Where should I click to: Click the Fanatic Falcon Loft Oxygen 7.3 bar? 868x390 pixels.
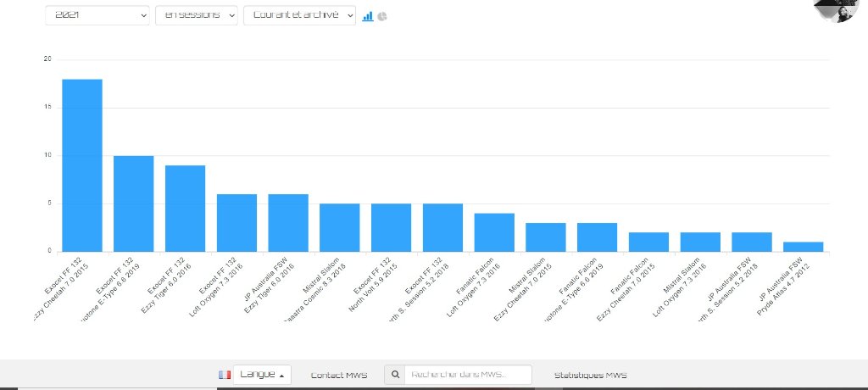[x=494, y=232]
